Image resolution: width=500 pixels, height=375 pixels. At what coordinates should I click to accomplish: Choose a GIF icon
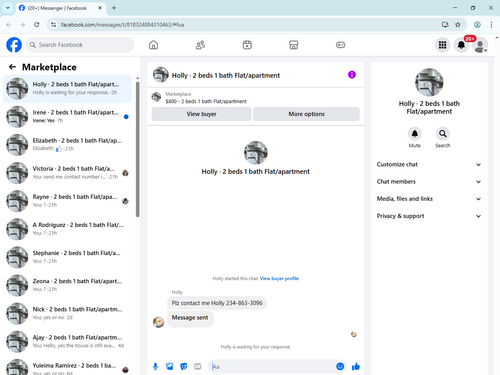click(198, 367)
